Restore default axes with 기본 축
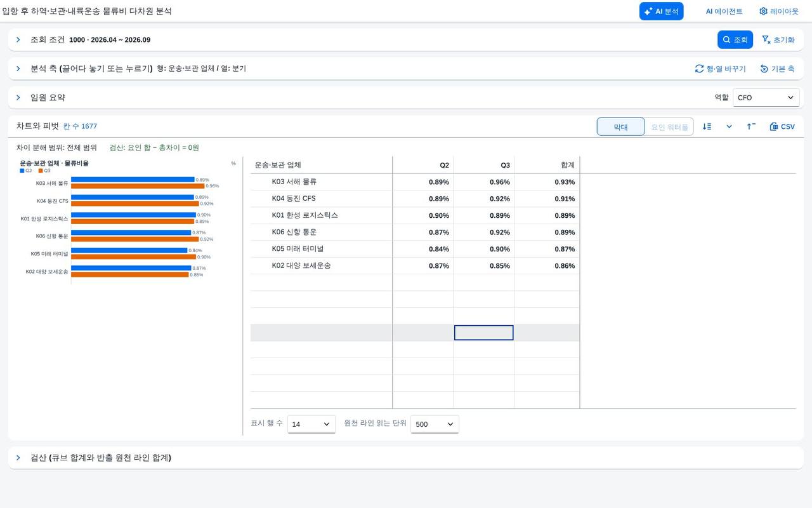The width and height of the screenshot is (812, 508). [777, 69]
